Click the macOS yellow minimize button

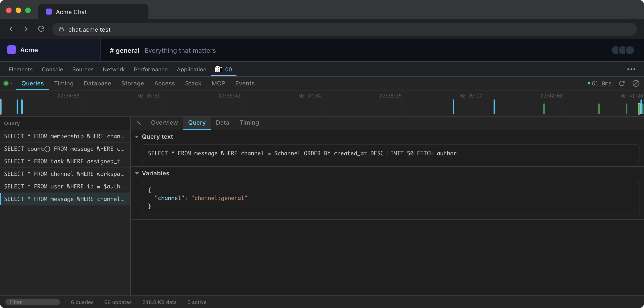18,10
